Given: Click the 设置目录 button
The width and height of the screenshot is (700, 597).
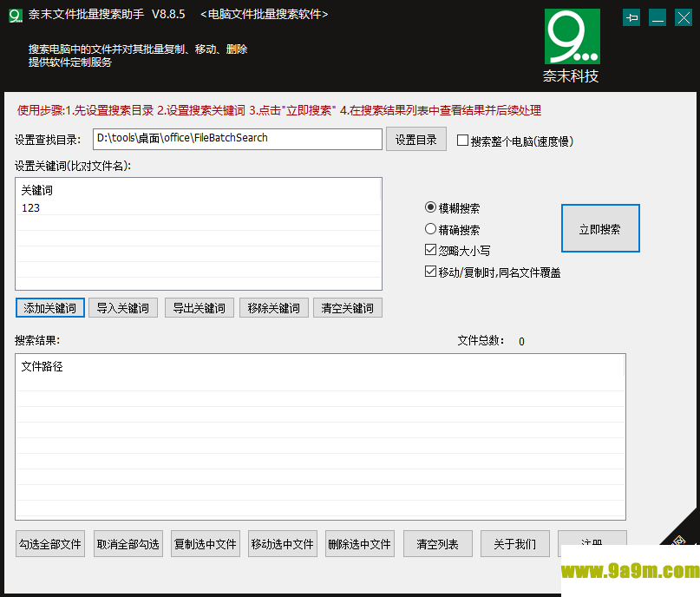Looking at the screenshot, I should (x=416, y=140).
